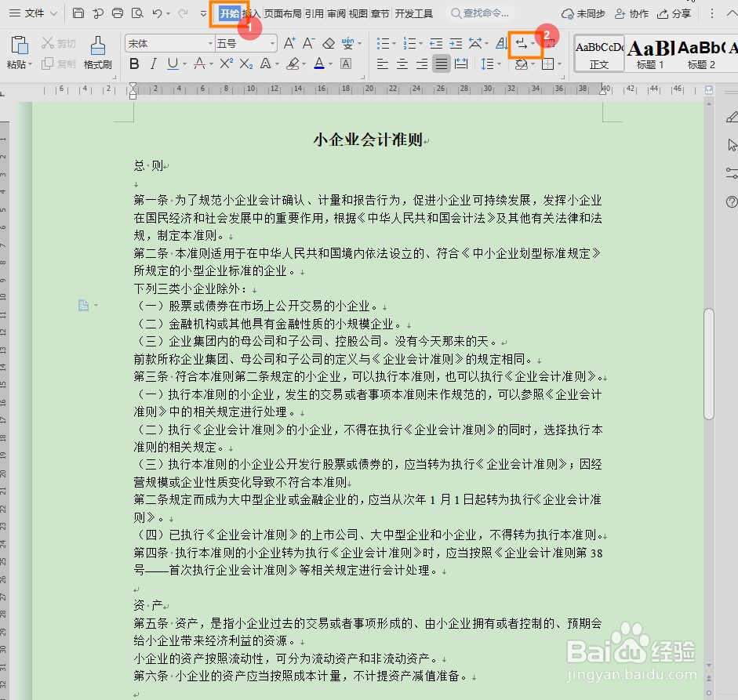Image resolution: width=738 pixels, height=700 pixels.
Task: Click the paragraph layout icon in left margin
Action: tap(83, 305)
